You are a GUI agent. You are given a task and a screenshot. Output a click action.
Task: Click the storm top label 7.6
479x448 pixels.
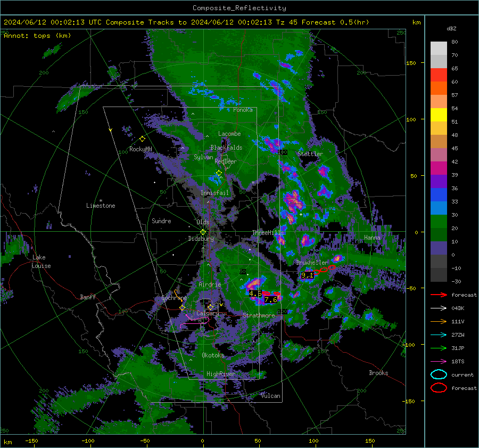[271, 300]
